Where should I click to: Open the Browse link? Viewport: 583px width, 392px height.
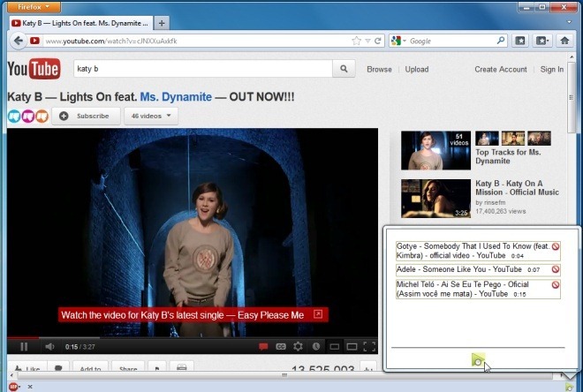(x=379, y=70)
